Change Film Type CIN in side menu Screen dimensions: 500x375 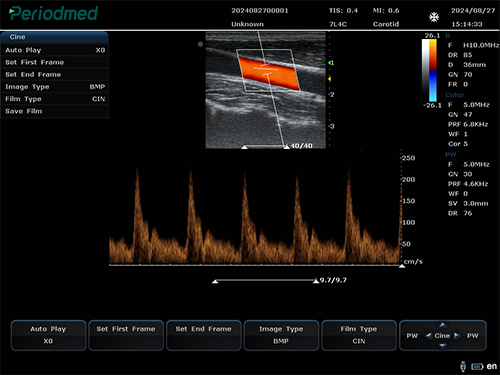click(55, 99)
